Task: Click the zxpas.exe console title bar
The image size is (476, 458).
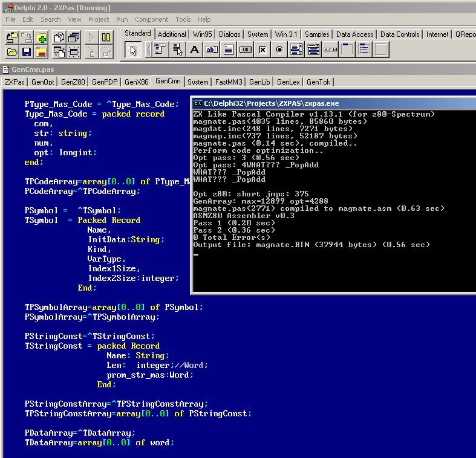Action: 334,103
